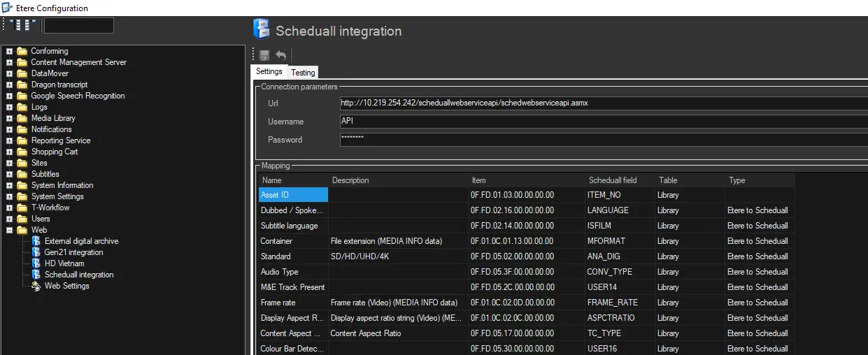
Task: Click the Url input field
Action: [602, 103]
